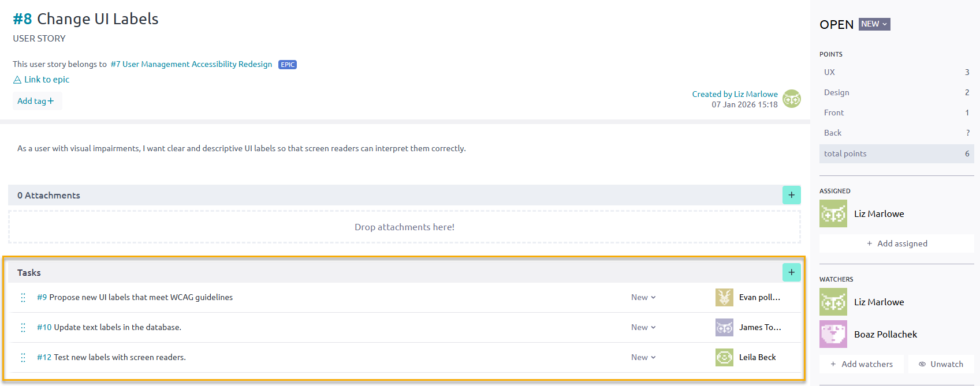The height and width of the screenshot is (386, 980).
Task: Click the #8 story reference number
Action: coord(23,19)
